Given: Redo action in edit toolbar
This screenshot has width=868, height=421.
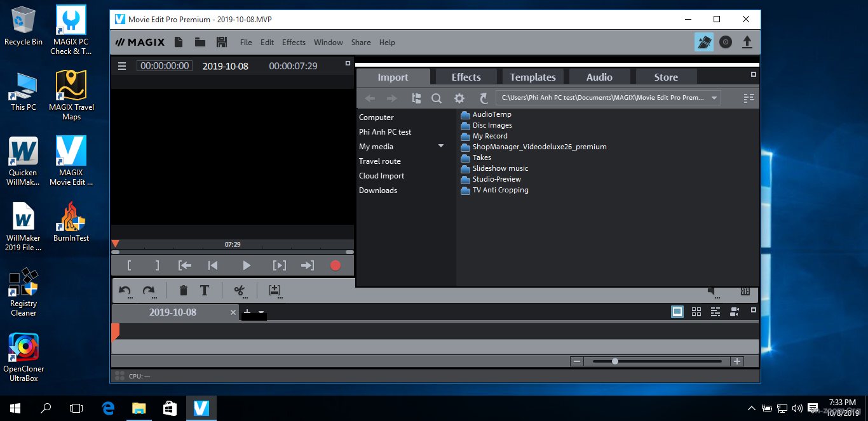Looking at the screenshot, I should (149, 291).
